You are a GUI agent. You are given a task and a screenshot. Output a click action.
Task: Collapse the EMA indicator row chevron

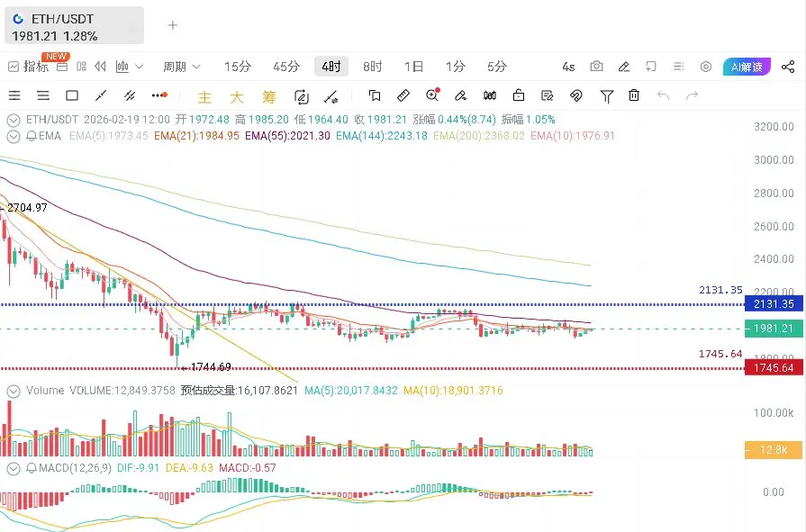pyautogui.click(x=14, y=137)
